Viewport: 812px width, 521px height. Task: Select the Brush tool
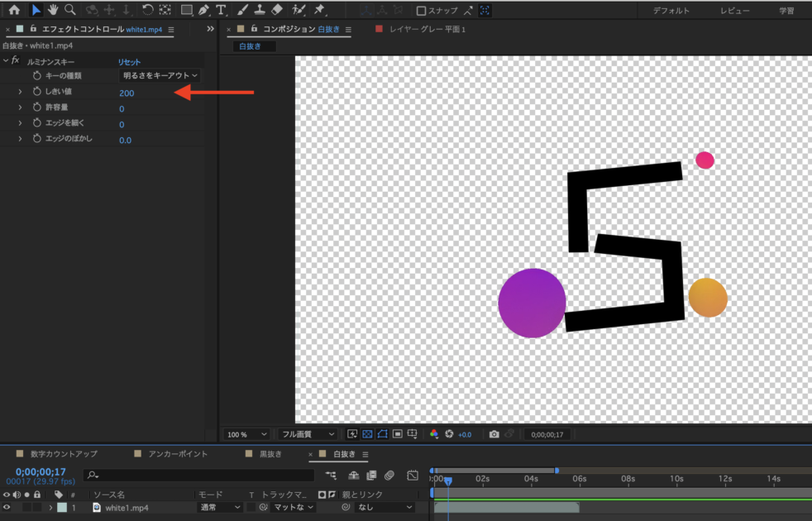coord(244,10)
